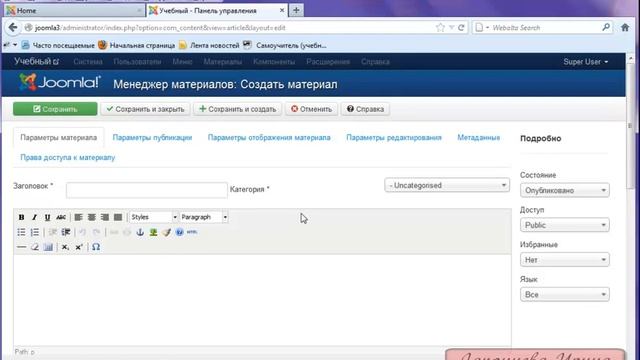Clean up messy code broom icon

pos(167,232)
